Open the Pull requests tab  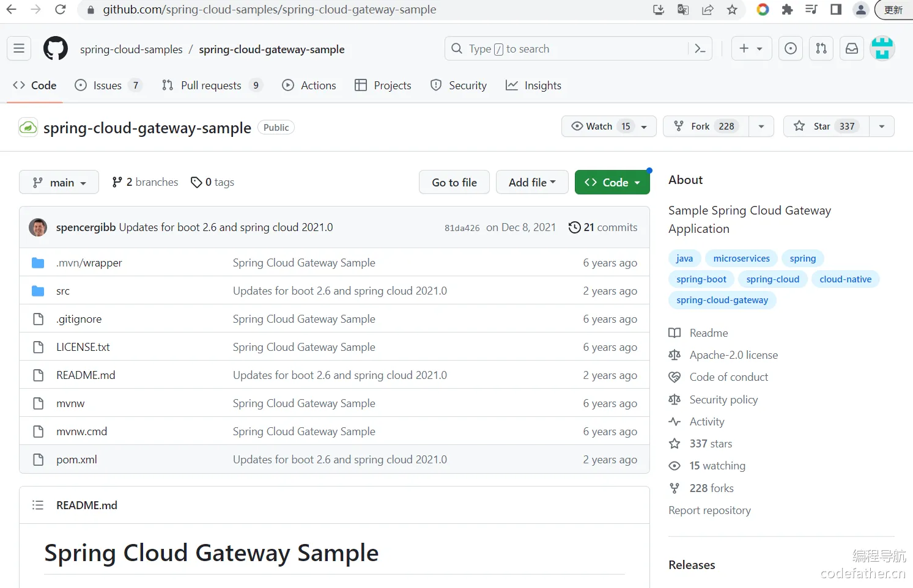pyautogui.click(x=212, y=86)
